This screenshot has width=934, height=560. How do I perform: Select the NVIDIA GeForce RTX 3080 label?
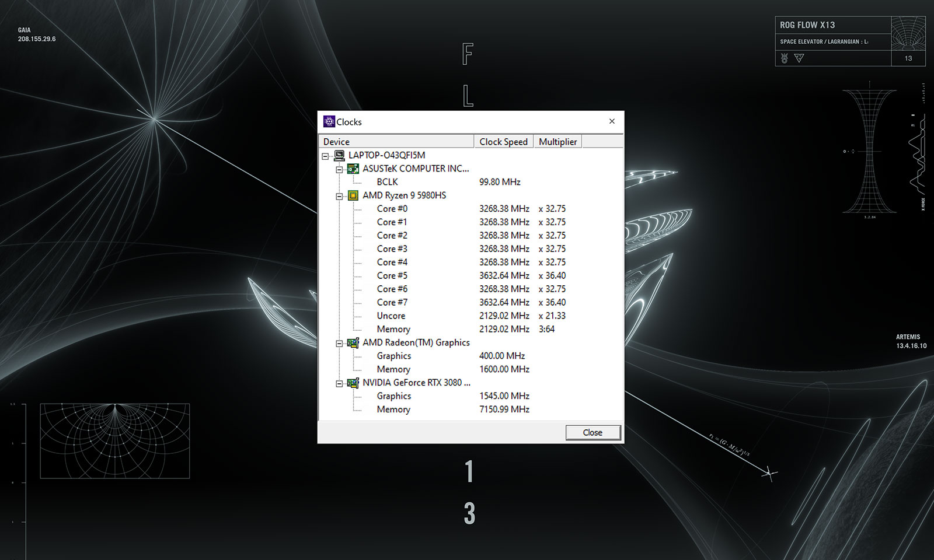click(x=416, y=383)
